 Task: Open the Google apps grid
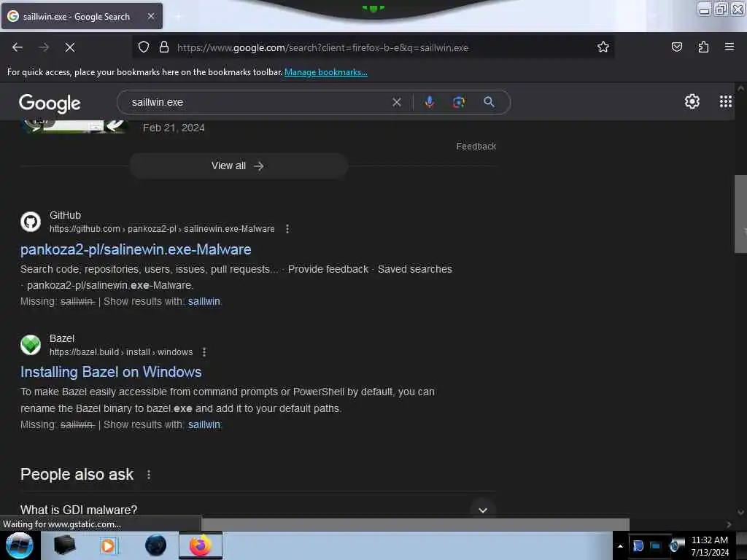(x=725, y=101)
